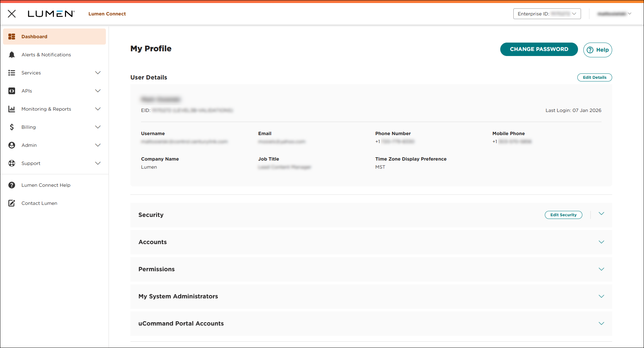Click the Alerts & Notifications bell icon
This screenshot has width=644, height=348.
pos(12,55)
